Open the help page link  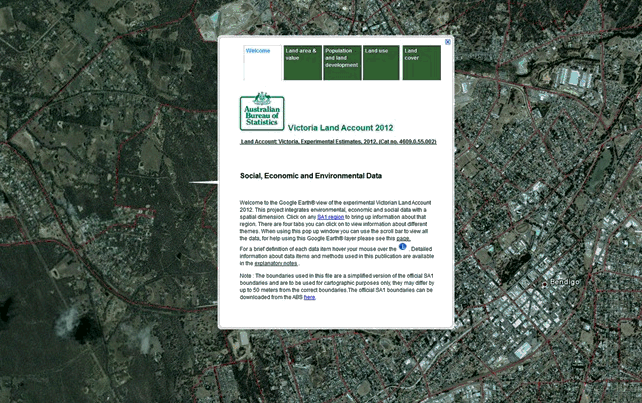tap(403, 239)
